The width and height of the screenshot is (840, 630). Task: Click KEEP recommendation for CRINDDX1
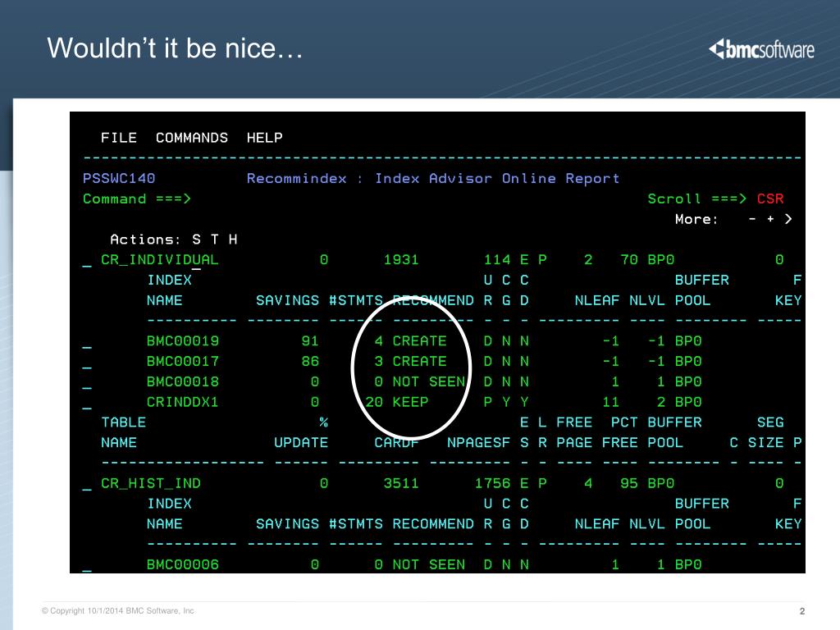[x=410, y=402]
